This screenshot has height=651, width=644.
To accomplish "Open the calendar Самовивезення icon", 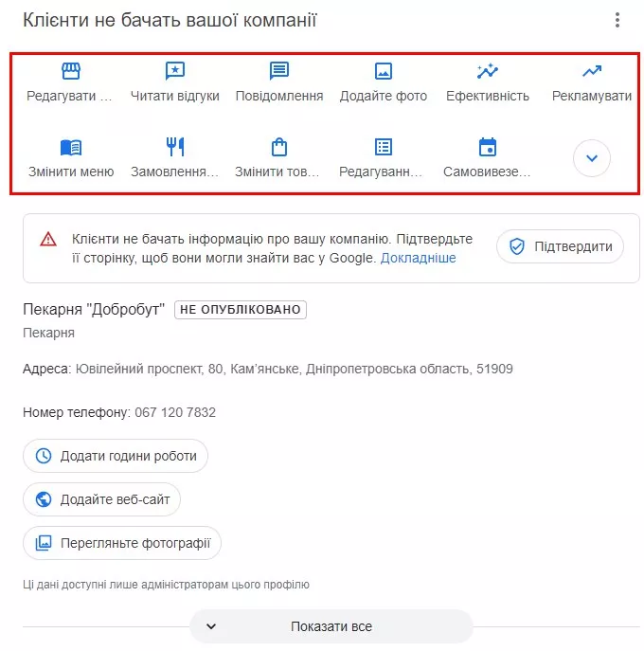I will 487,147.
